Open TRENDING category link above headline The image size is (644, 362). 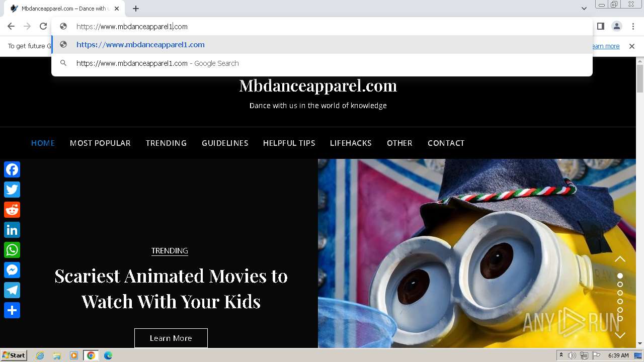tap(170, 250)
